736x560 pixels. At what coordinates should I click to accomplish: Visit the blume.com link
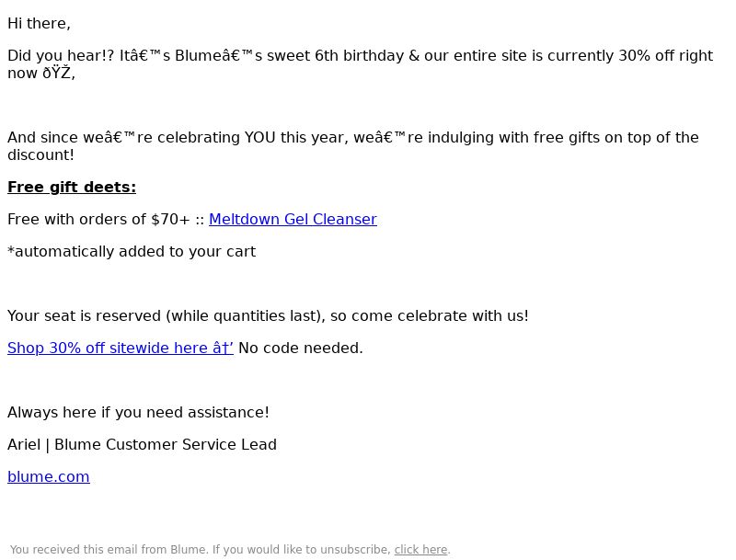pyautogui.click(x=49, y=476)
